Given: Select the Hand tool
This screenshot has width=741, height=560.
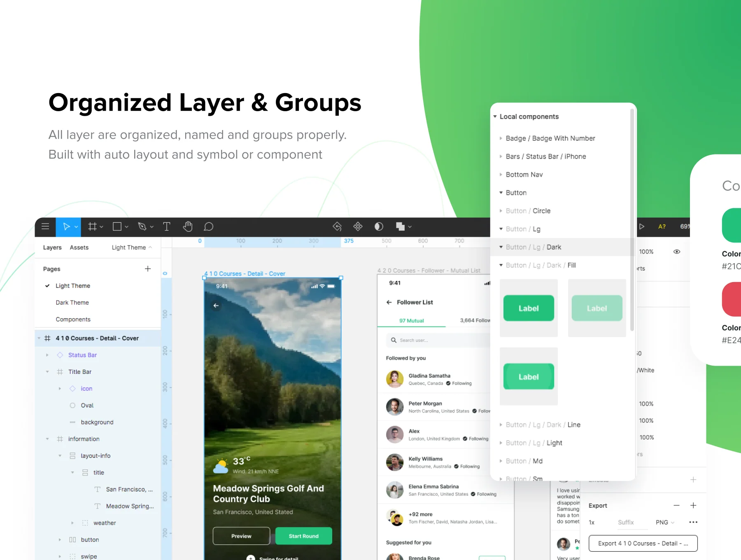Looking at the screenshot, I should coord(188,226).
